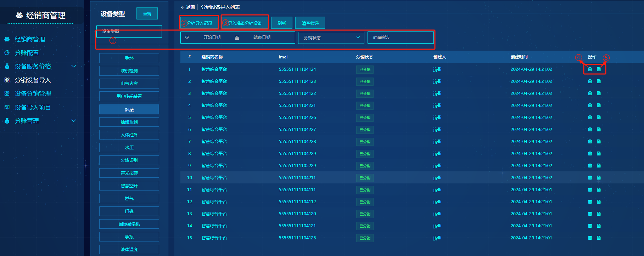This screenshot has height=256, width=644.
Task: View details icon for row 9 ending 105229
Action: [599, 166]
